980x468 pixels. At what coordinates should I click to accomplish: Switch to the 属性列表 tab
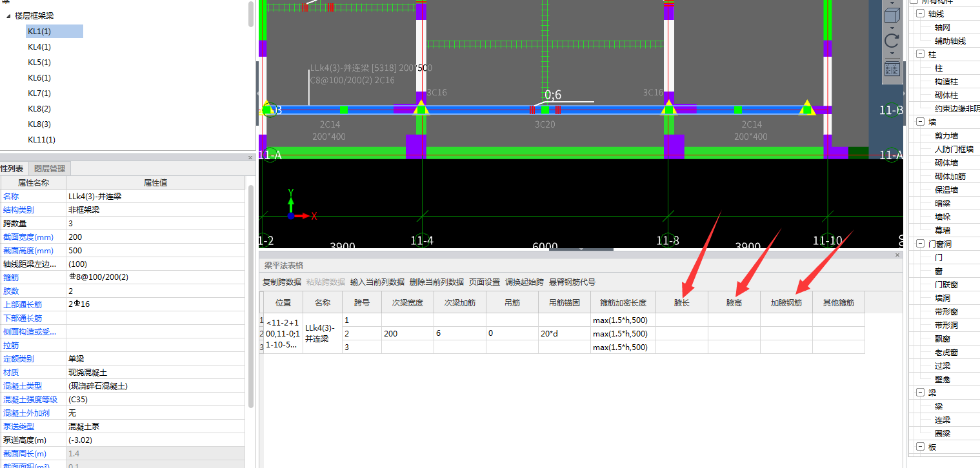tap(13, 169)
